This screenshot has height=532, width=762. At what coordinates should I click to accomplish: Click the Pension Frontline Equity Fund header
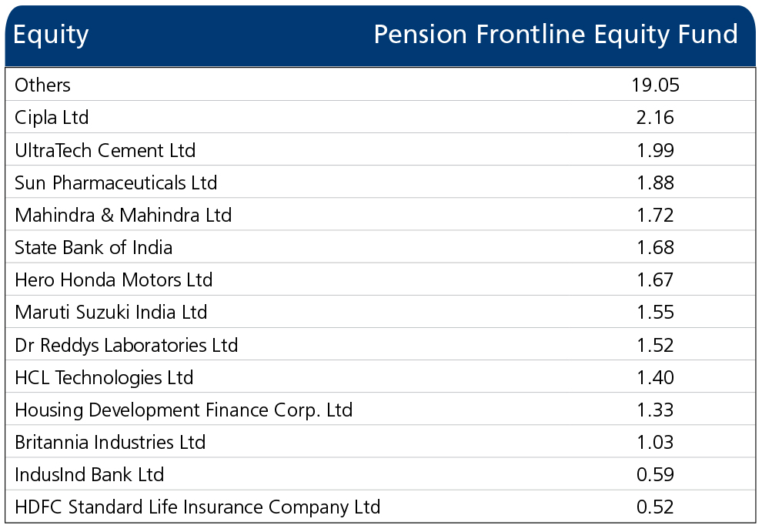[x=556, y=35]
